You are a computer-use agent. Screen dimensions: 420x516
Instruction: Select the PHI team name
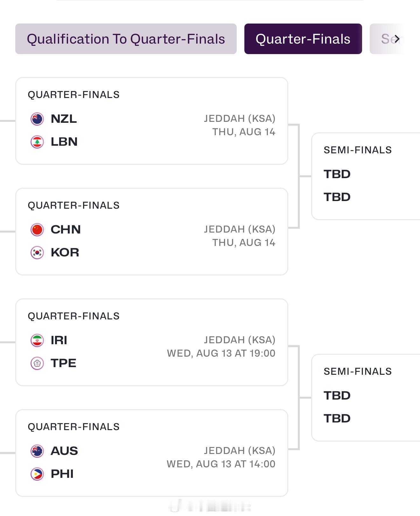coord(62,474)
